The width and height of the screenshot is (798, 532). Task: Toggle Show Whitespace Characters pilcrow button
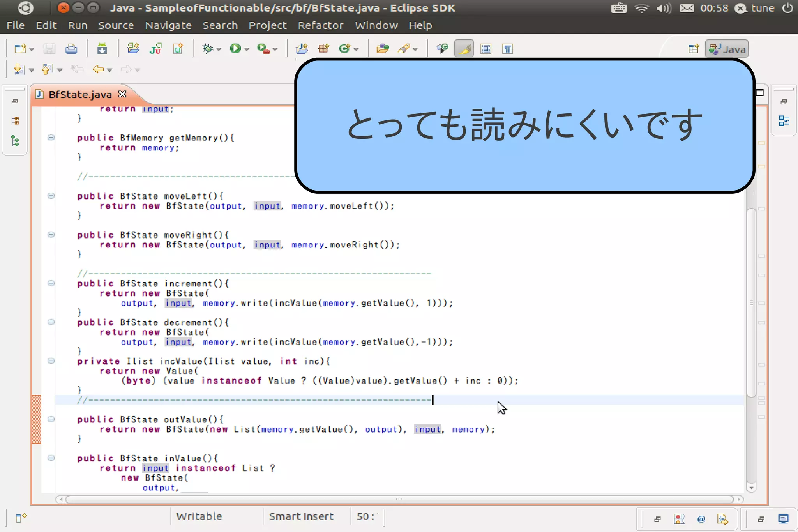pos(507,49)
